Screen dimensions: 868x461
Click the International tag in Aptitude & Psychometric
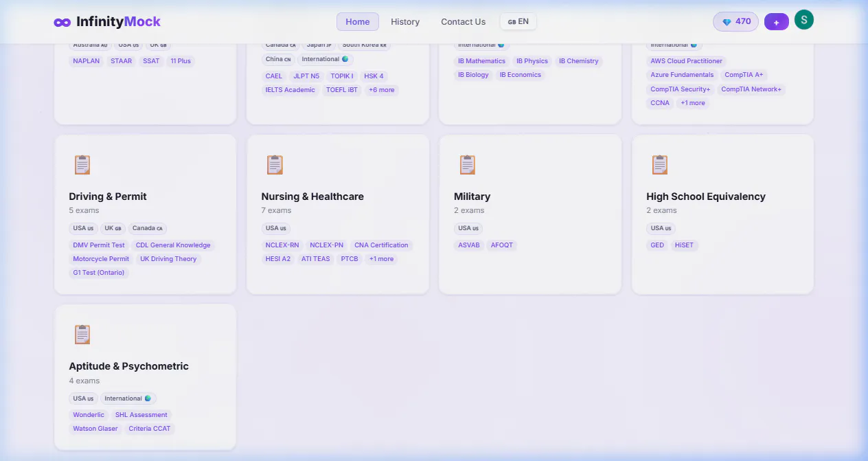[x=128, y=398]
